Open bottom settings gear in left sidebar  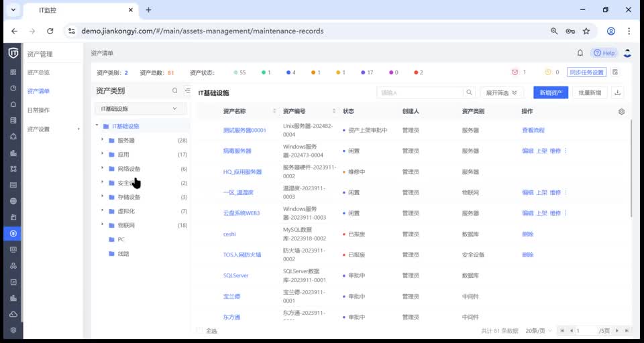13,330
